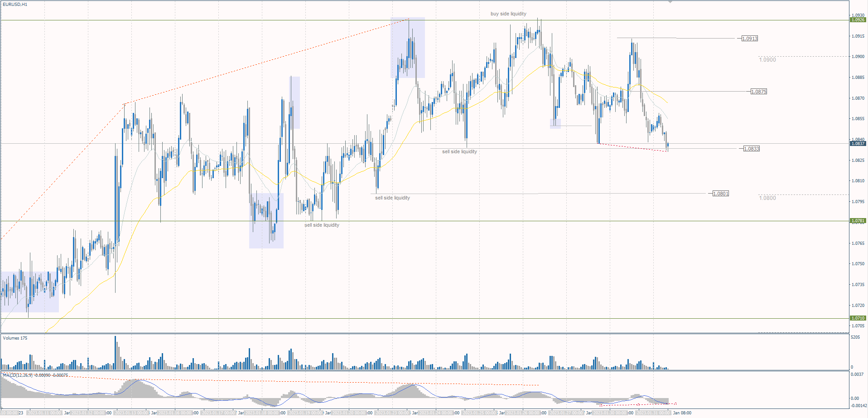This screenshot has height=418, width=868.
Task: Click the boxed 1.0913 price label
Action: (750, 39)
